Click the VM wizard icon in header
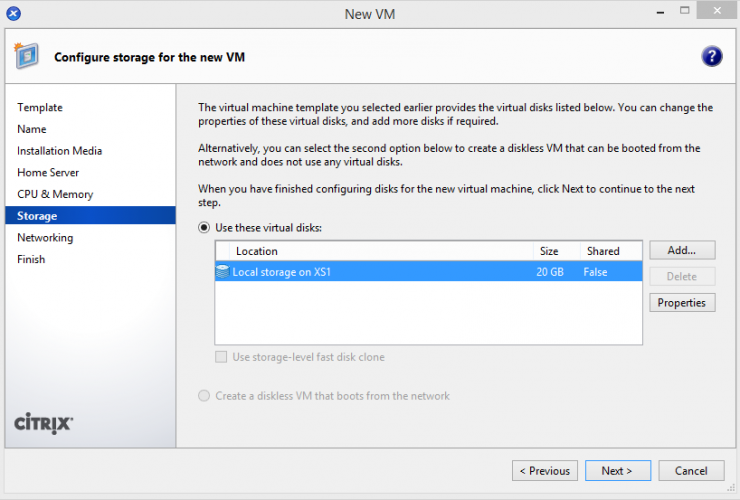 pyautogui.click(x=28, y=56)
